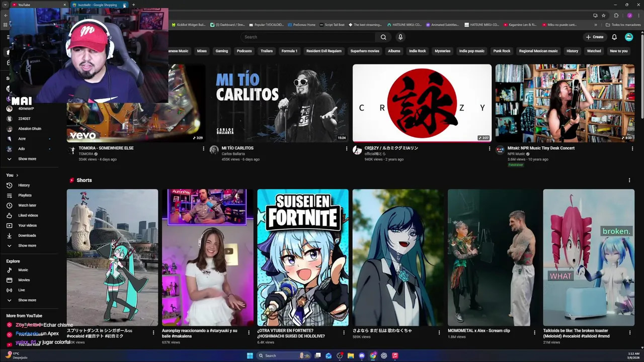Open the Chrome extensions puzzle icon
This screenshot has width=644, height=362.
pos(616,15)
